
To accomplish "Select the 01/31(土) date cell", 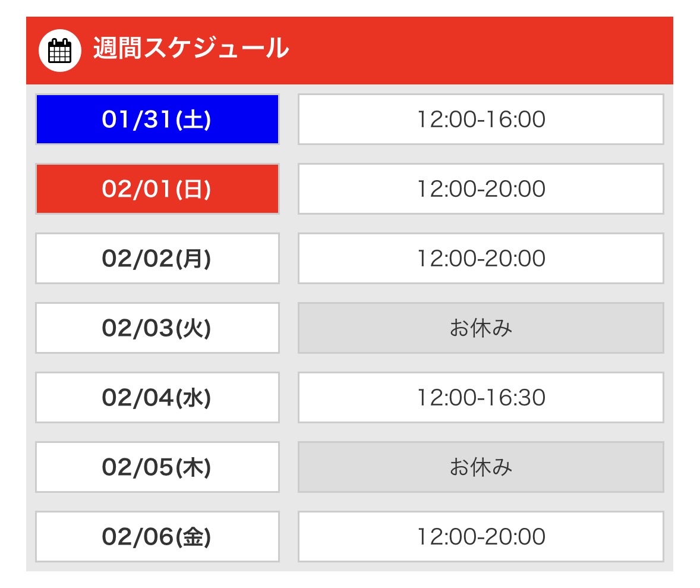I will pos(157,119).
